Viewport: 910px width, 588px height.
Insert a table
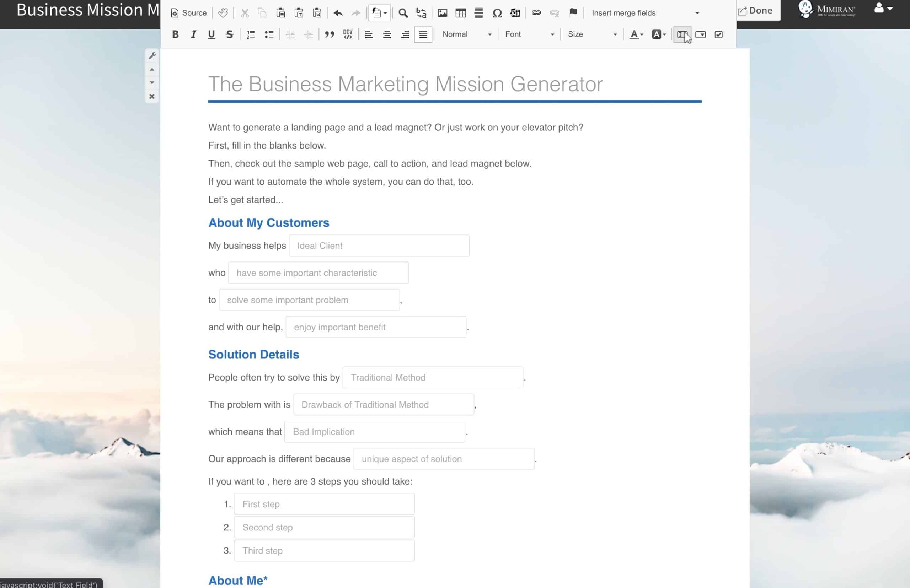(x=461, y=13)
